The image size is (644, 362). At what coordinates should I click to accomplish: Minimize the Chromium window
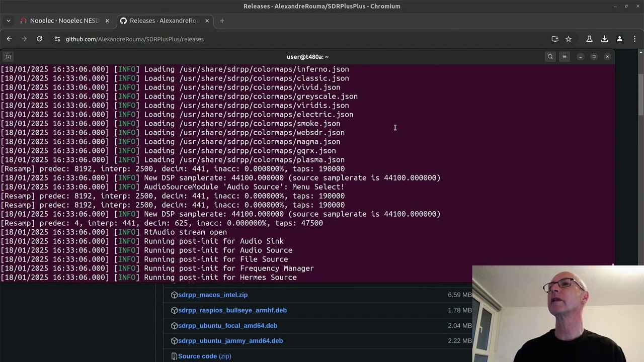pyautogui.click(x=615, y=6)
